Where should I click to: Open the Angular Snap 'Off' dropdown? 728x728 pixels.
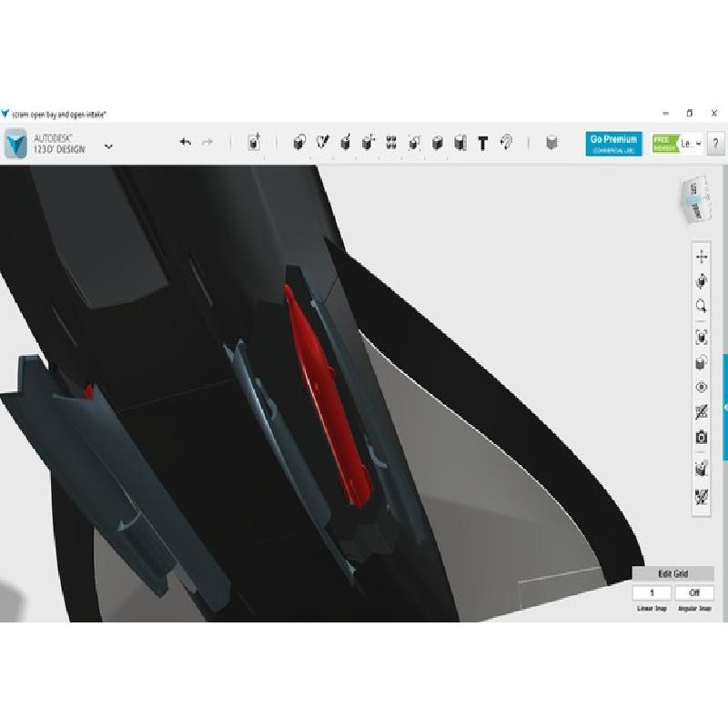coord(694,592)
